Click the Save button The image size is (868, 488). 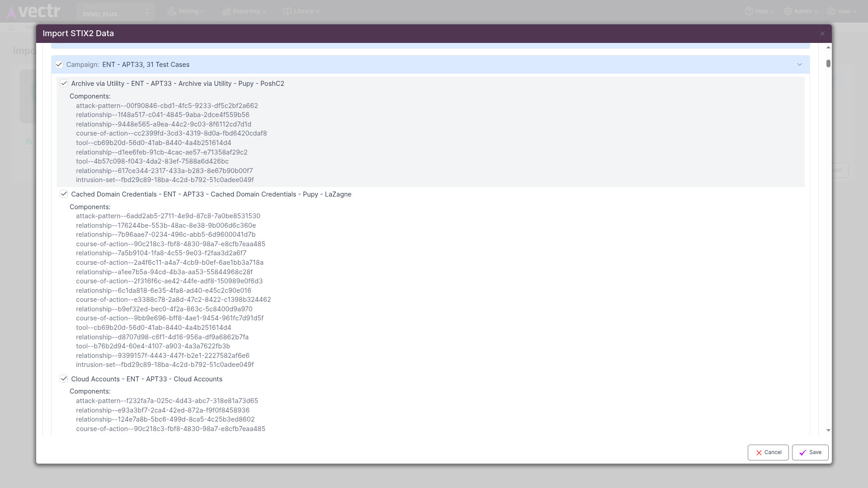click(x=810, y=452)
